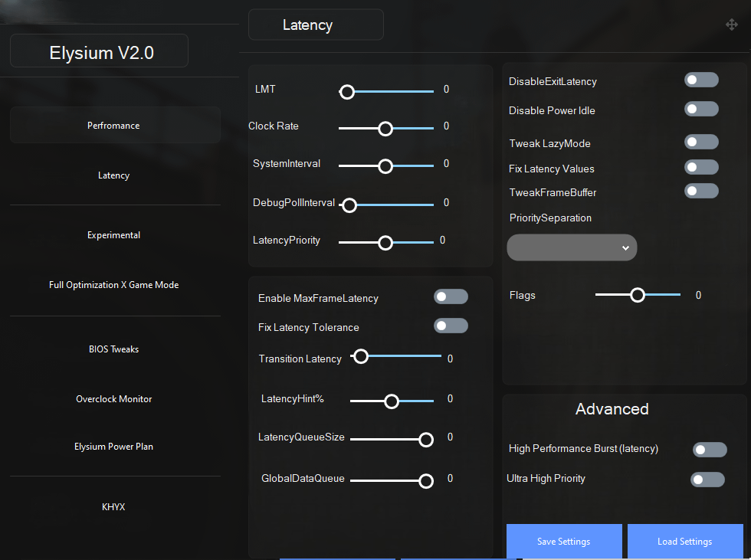Open the Experimental section

coord(113,234)
